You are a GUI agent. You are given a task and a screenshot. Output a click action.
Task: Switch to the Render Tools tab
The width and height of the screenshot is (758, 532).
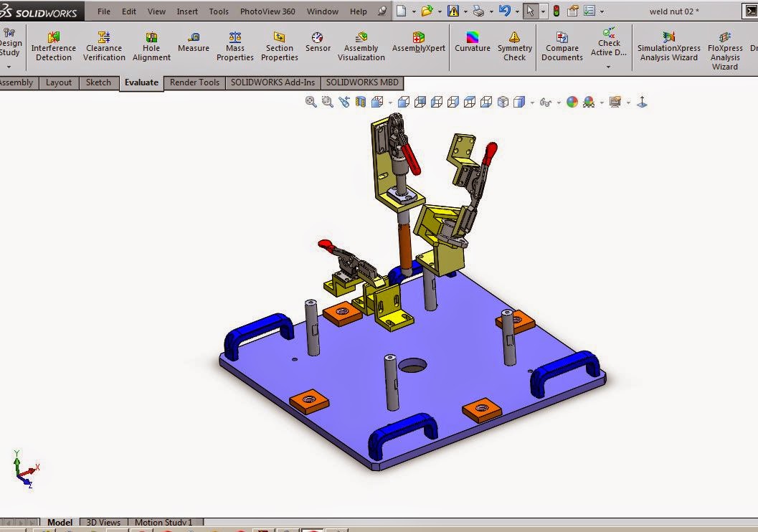[194, 82]
